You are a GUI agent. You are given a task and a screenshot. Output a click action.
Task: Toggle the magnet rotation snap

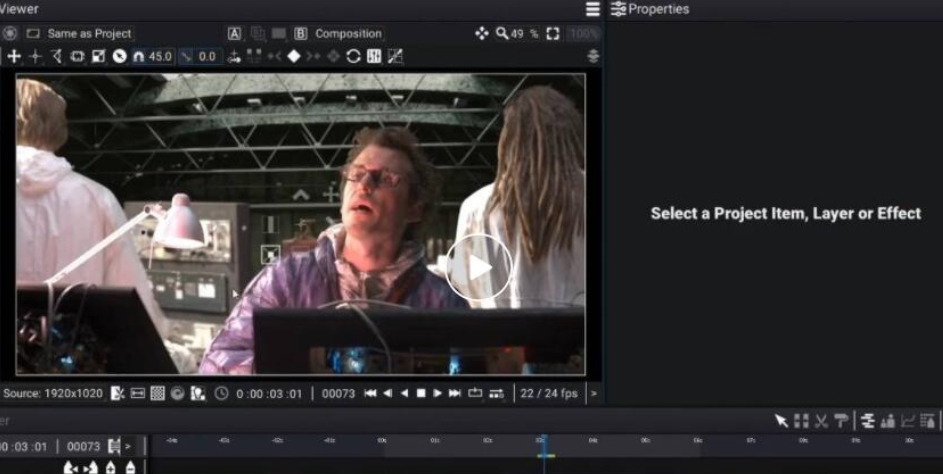click(x=139, y=57)
